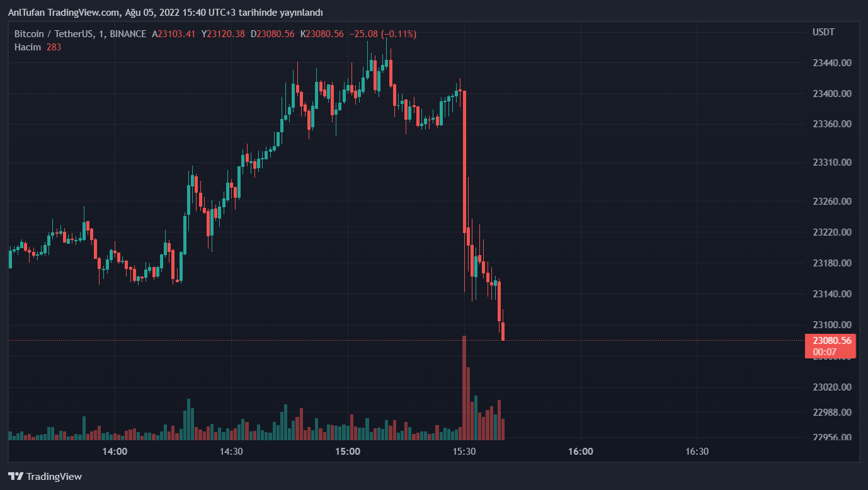Click the A23103.41 open price value
The height and width of the screenshot is (490, 868).
coord(173,33)
